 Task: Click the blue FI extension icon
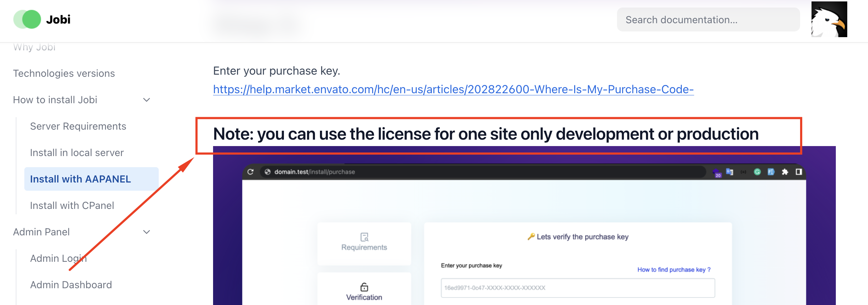pos(771,172)
